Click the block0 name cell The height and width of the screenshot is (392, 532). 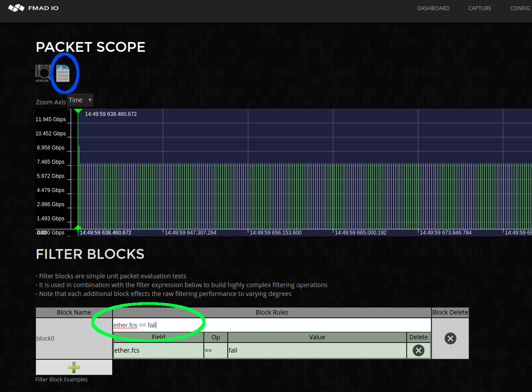pos(74,338)
